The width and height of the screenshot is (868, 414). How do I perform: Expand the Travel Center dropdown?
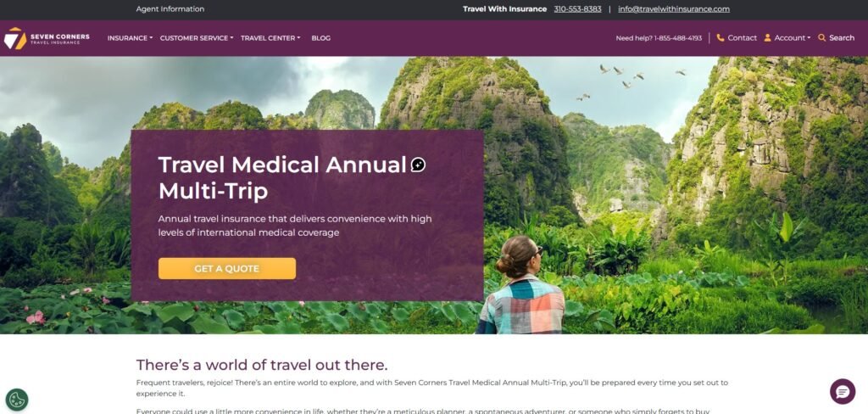[x=270, y=38]
